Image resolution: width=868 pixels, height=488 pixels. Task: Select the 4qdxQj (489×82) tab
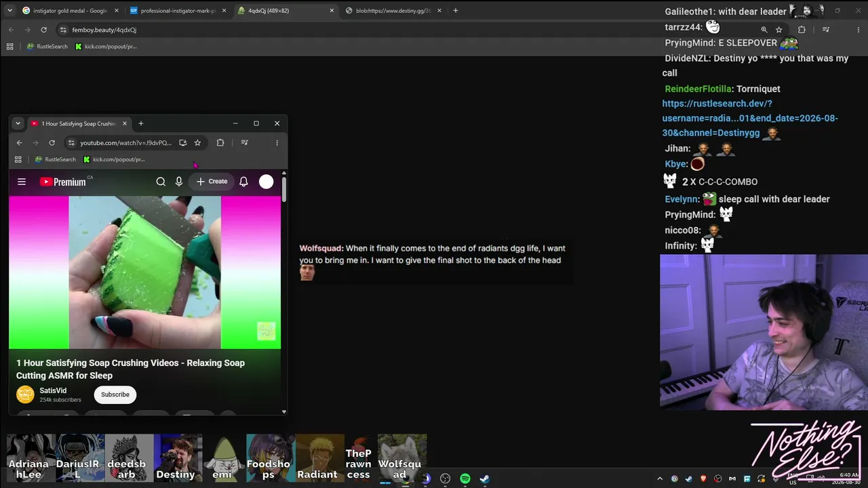(x=285, y=11)
